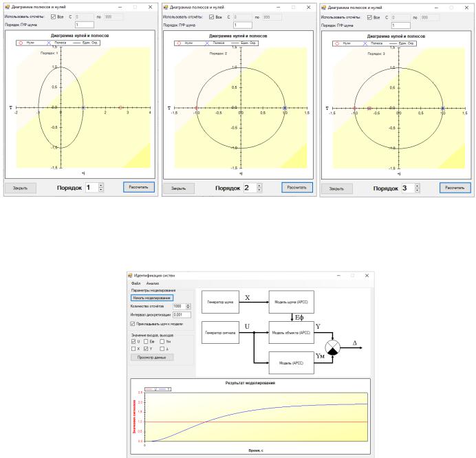The width and height of the screenshot is (476, 458).
Task: Check the 'Eф' signal checkbox
Action: point(146,342)
